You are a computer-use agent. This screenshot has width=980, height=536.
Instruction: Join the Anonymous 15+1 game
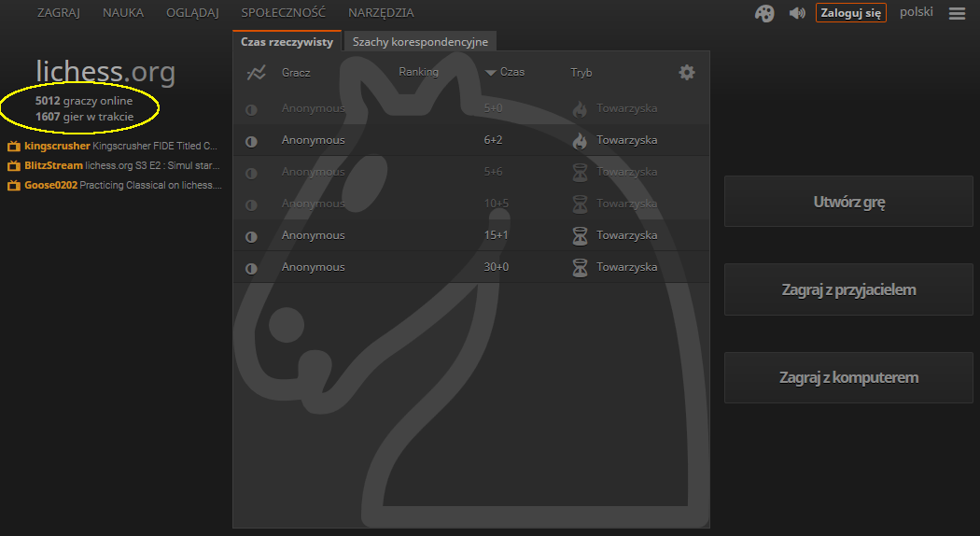(471, 235)
